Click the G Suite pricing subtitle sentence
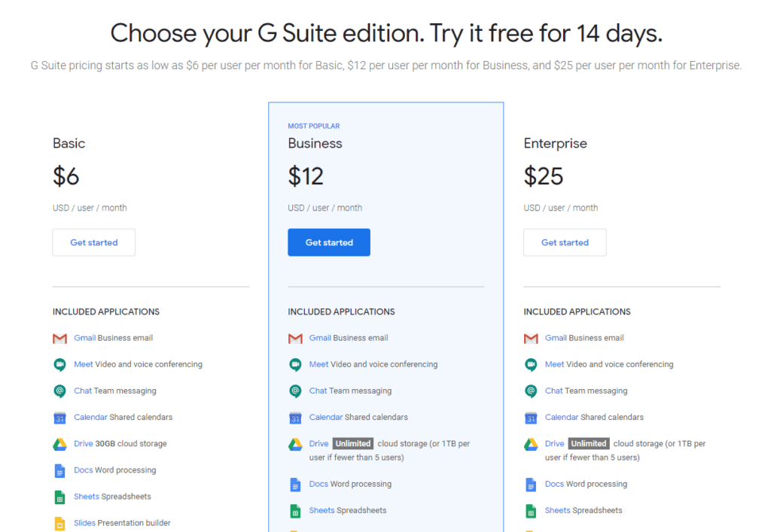Screen dimensions: 771x532 coord(386,65)
